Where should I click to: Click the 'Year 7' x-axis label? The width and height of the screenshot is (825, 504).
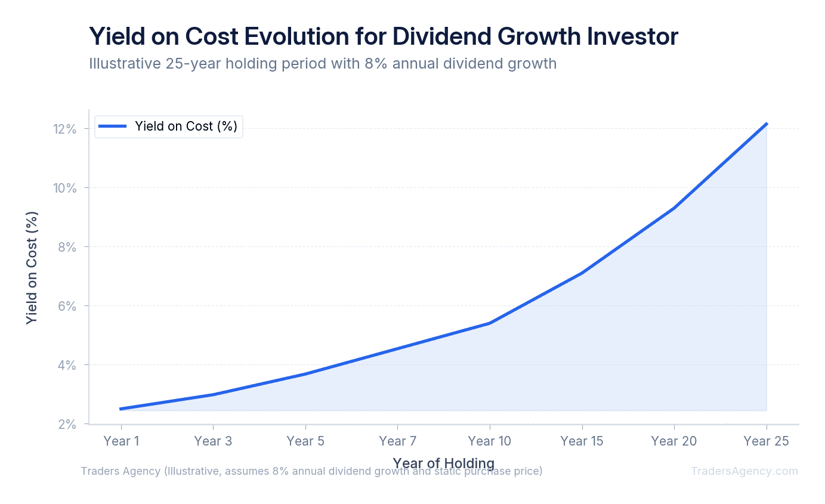(397, 441)
